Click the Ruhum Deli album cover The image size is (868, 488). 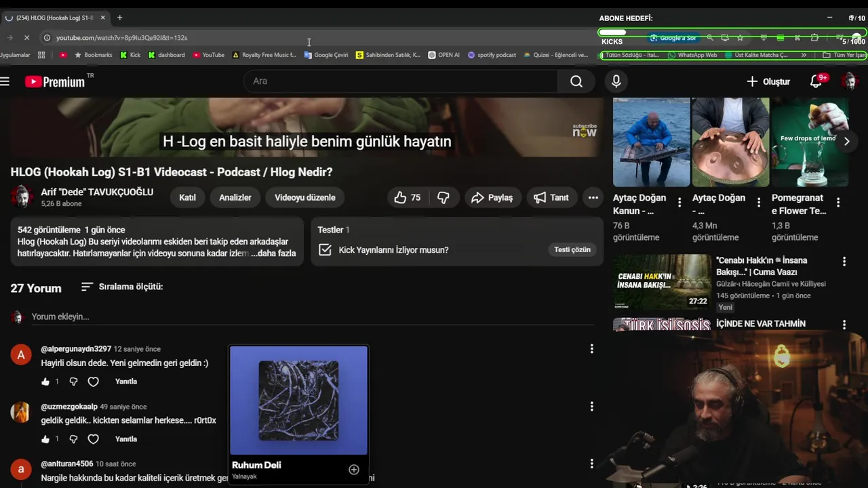pyautogui.click(x=298, y=400)
